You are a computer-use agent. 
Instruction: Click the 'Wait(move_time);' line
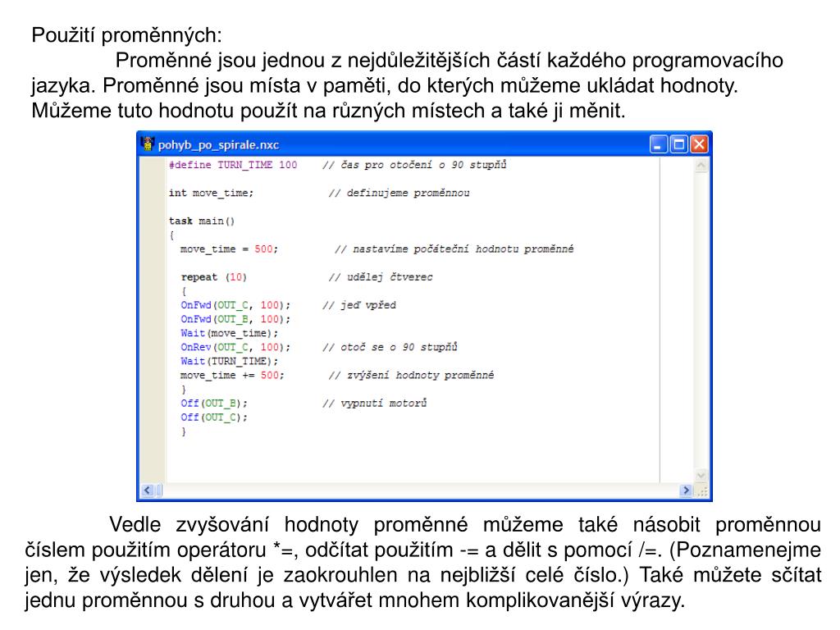tap(230, 333)
